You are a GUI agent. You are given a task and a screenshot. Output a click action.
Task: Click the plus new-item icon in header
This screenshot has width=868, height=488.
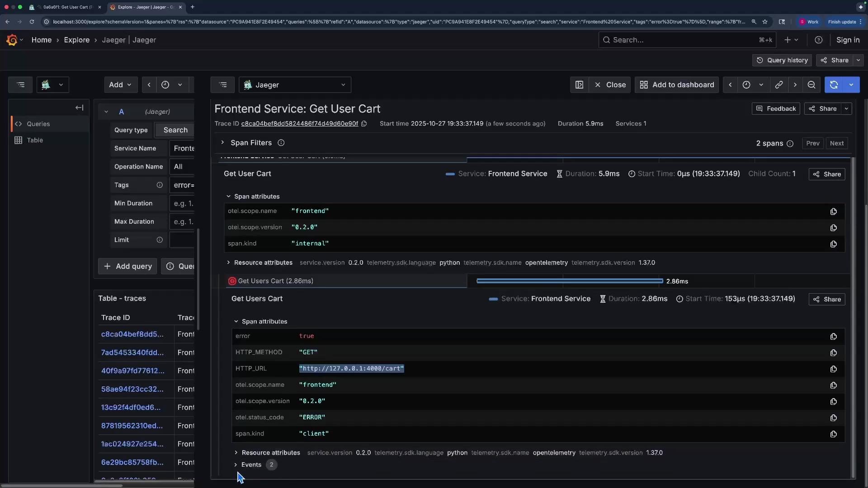coord(788,40)
